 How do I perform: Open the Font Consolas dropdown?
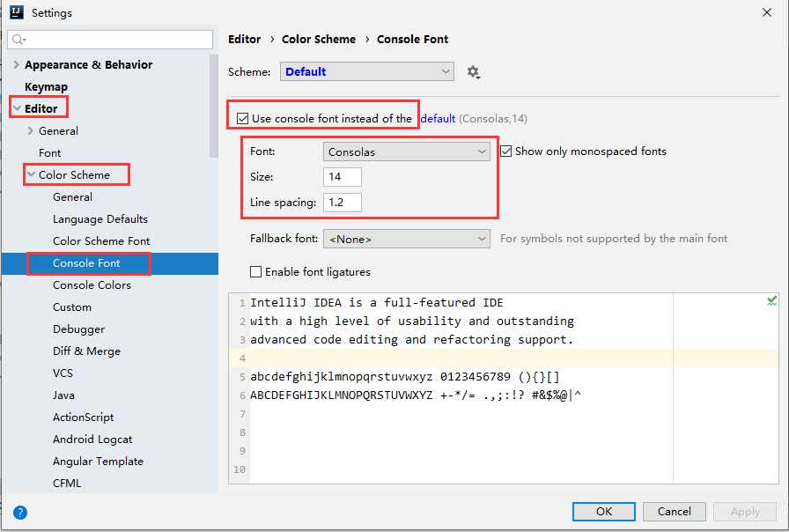407,151
